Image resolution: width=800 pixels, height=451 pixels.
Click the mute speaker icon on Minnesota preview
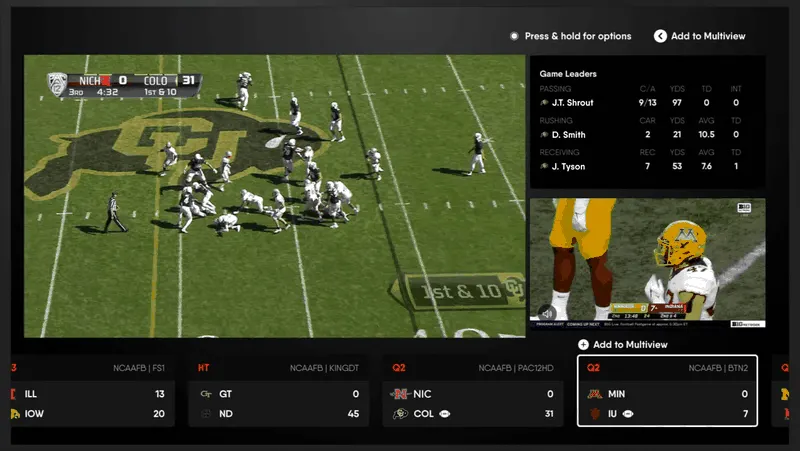(546, 313)
